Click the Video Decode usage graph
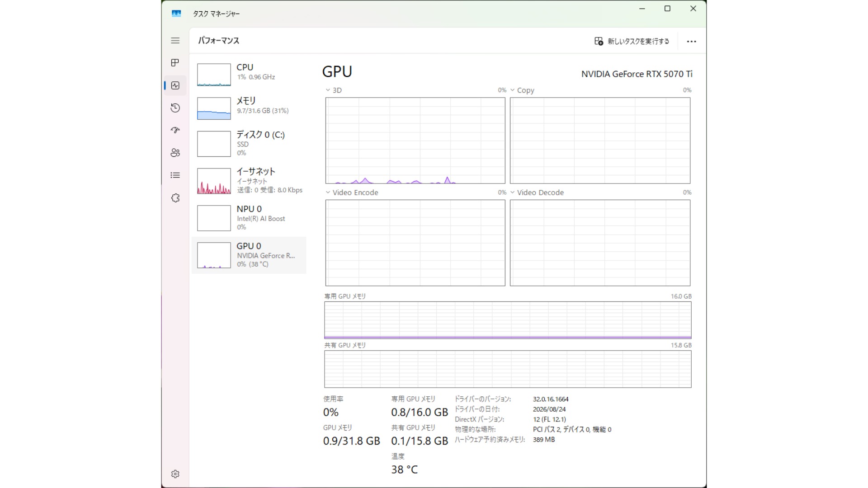 click(600, 243)
